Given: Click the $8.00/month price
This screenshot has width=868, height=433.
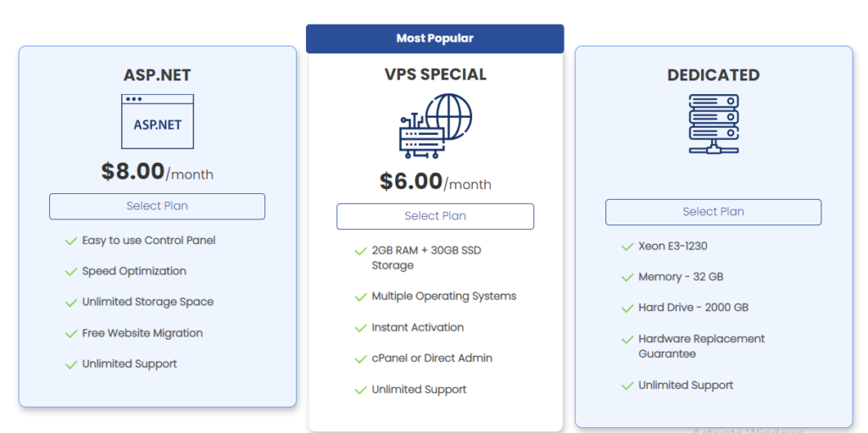Looking at the screenshot, I should pyautogui.click(x=157, y=172).
